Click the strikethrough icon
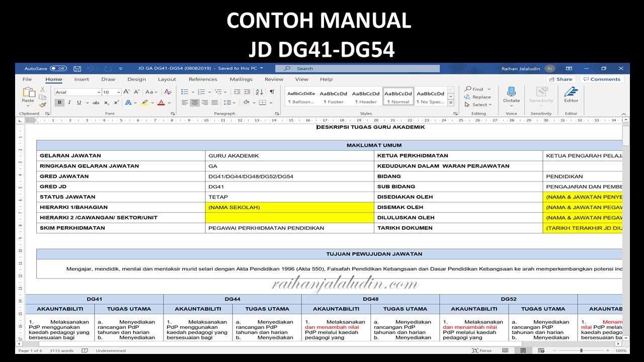Screen dimensions: 644x362 pos(95,103)
